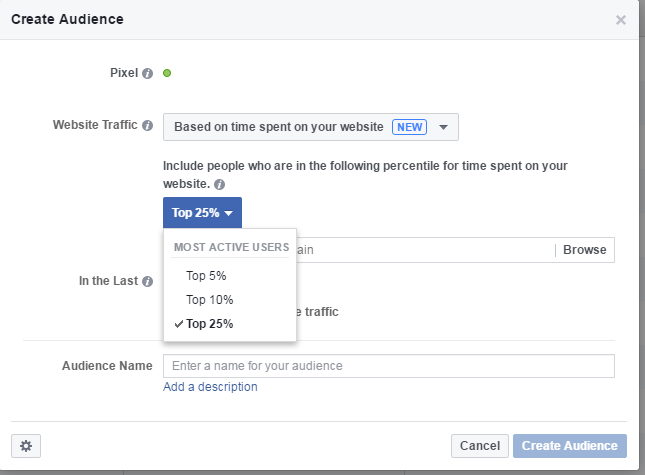Click the In the Last info icon
This screenshot has width=645, height=475.
click(147, 281)
